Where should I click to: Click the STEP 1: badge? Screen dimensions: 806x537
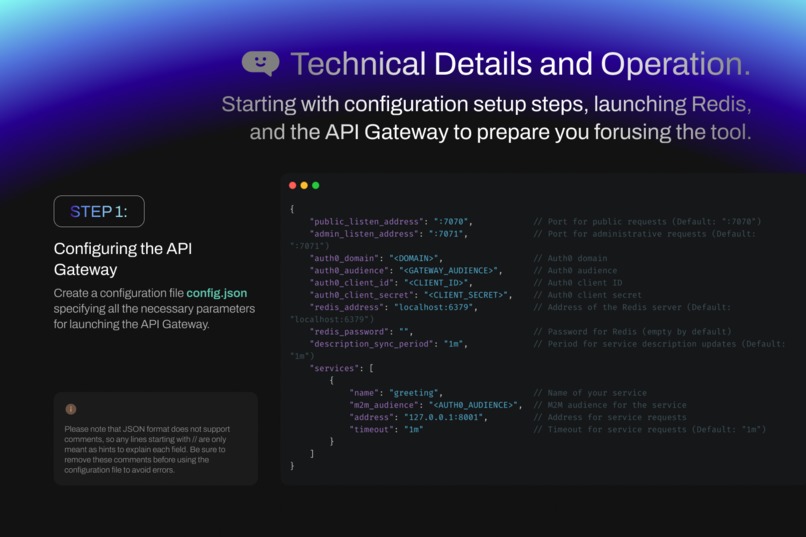coord(99,211)
